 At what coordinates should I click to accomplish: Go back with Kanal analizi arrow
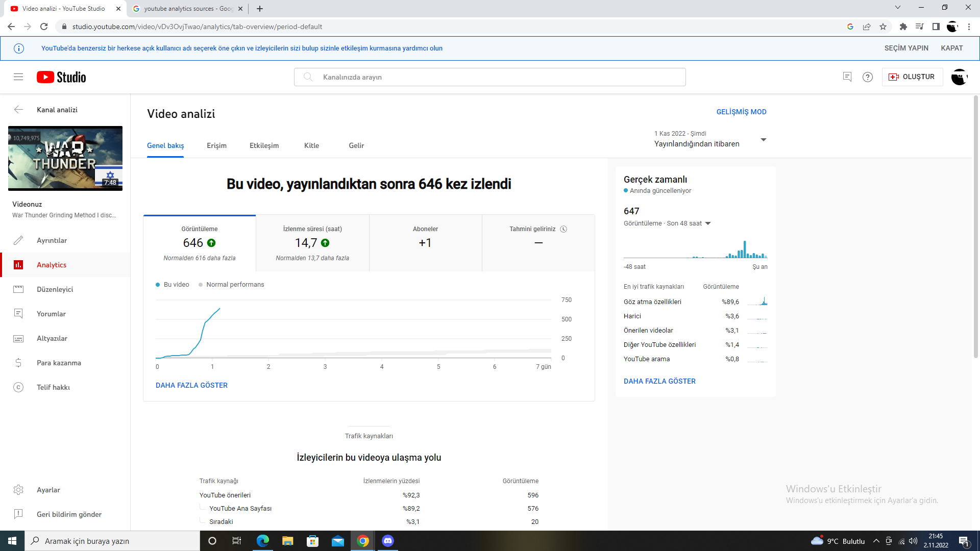point(18,110)
